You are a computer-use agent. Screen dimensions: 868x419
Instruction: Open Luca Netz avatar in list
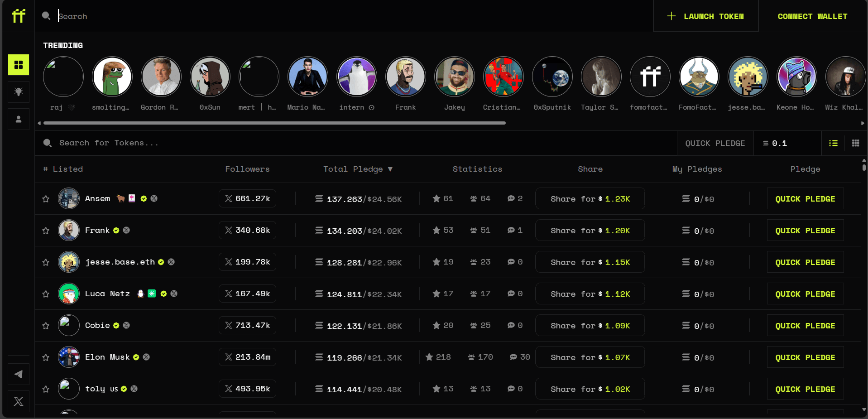pyautogui.click(x=69, y=294)
